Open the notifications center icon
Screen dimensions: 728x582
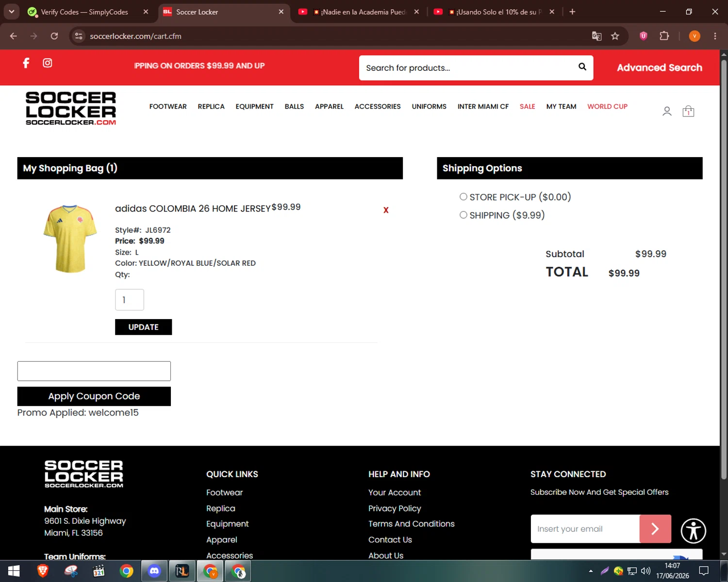[704, 571]
